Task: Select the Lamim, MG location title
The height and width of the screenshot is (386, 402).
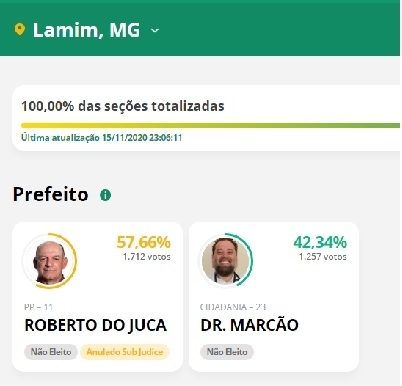Action: point(86,30)
